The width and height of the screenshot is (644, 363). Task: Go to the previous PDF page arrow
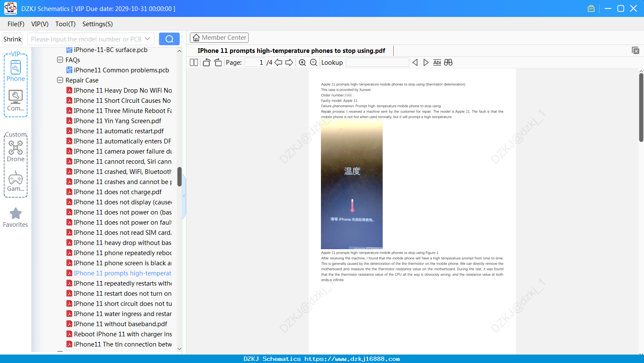(278, 63)
